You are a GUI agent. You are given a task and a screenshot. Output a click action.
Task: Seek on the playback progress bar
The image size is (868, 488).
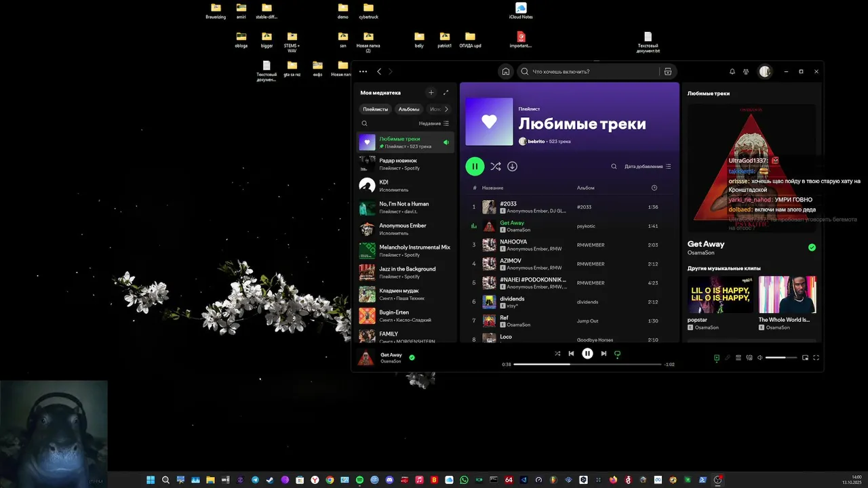(587, 364)
